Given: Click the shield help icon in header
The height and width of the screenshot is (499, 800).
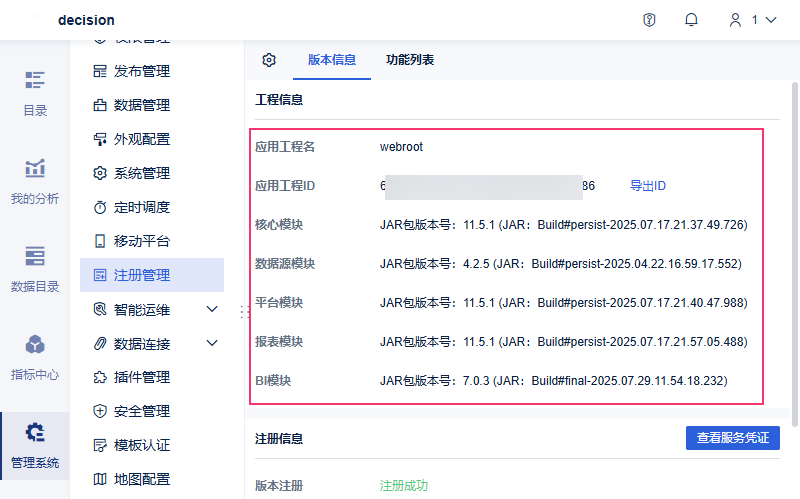Looking at the screenshot, I should pos(649,20).
